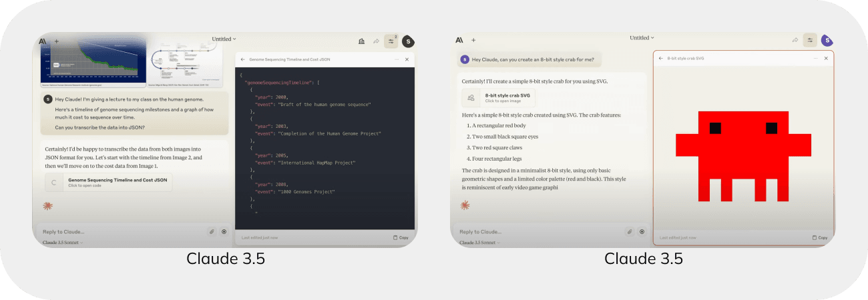Expand the Untitled title dropdown in genome chat
The height and width of the screenshot is (300, 868).
pos(224,39)
